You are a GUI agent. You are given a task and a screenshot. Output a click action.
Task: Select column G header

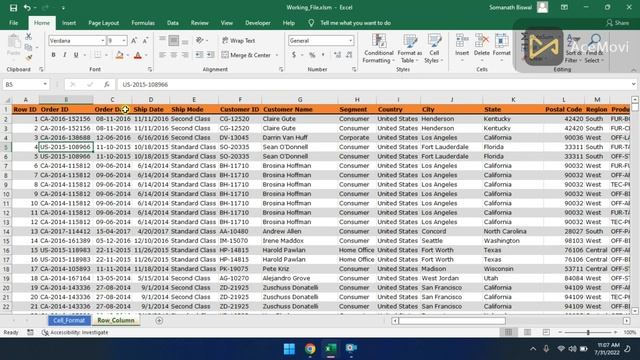(x=300, y=100)
